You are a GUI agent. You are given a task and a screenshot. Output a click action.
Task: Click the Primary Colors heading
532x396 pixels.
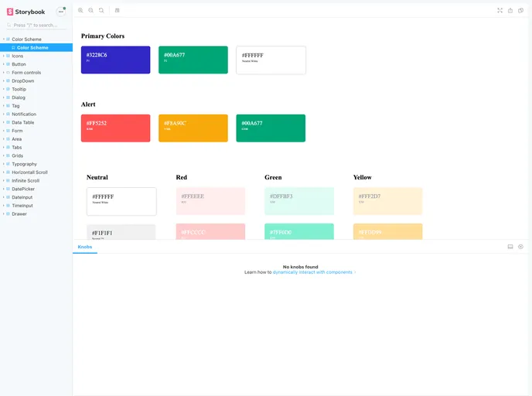click(x=103, y=36)
